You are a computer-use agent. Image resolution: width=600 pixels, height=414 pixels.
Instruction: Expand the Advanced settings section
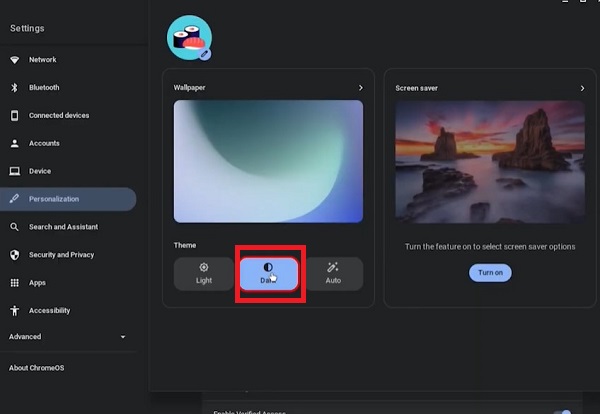tap(68, 337)
